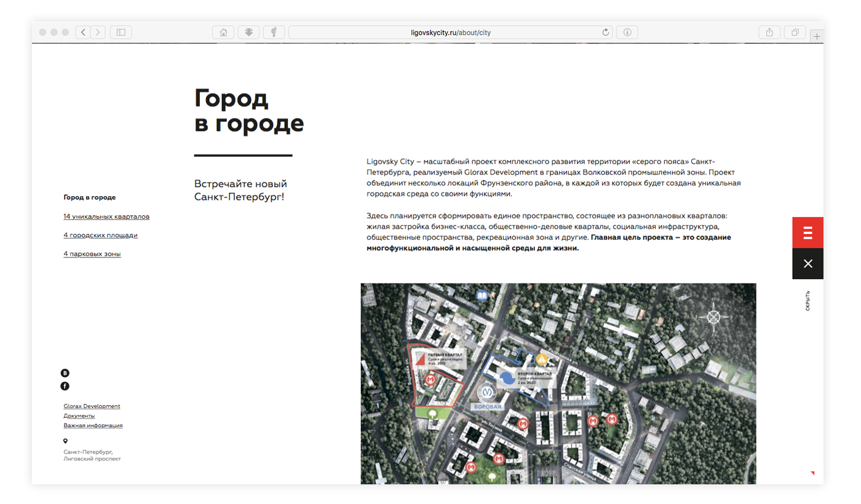Show all tabs overview button
The width and height of the screenshot is (861, 504).
click(x=795, y=32)
